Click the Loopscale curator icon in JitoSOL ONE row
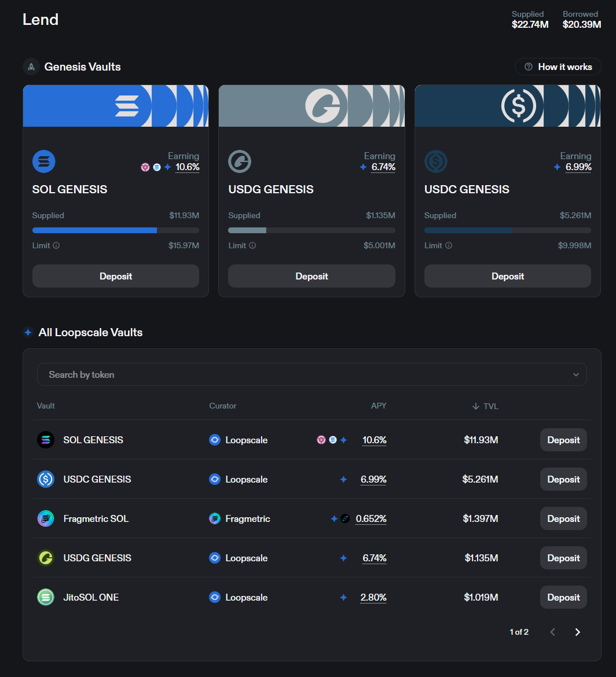 point(215,597)
